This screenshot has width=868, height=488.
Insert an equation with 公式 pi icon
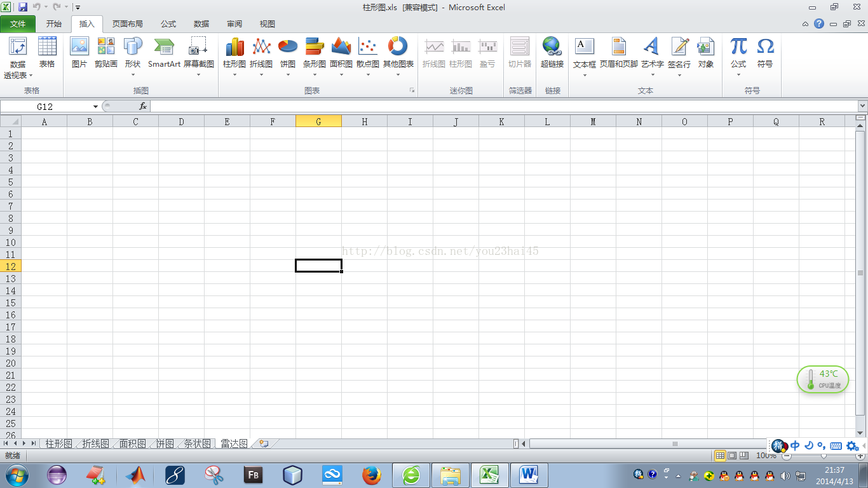(x=738, y=57)
